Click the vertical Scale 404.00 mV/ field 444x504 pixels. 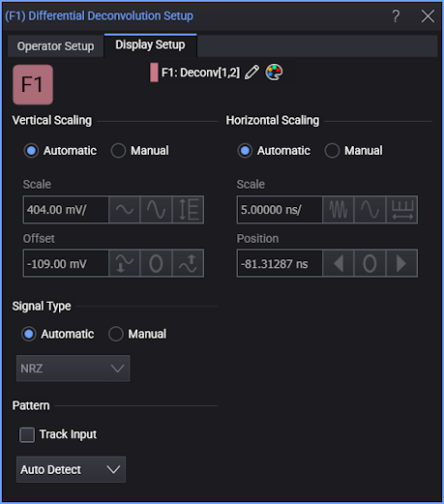point(66,210)
